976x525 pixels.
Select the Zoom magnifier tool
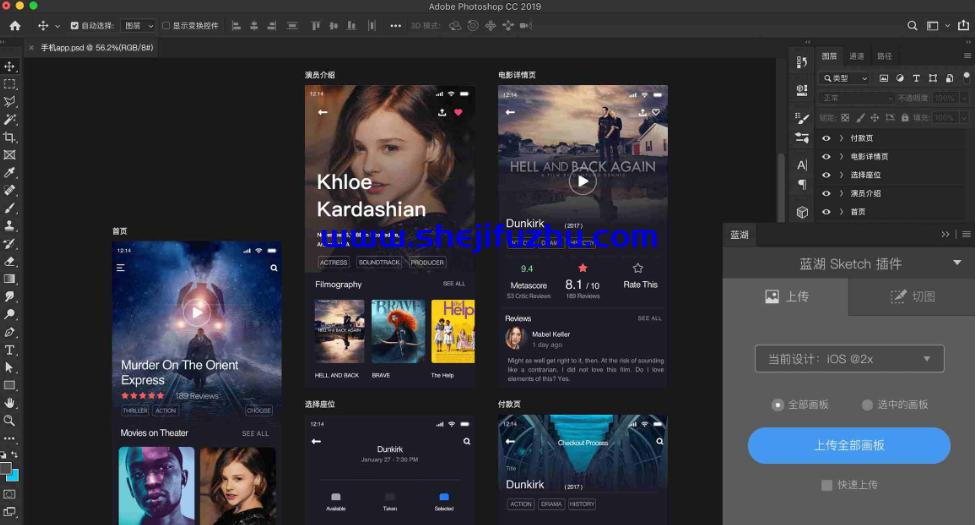click(x=9, y=421)
